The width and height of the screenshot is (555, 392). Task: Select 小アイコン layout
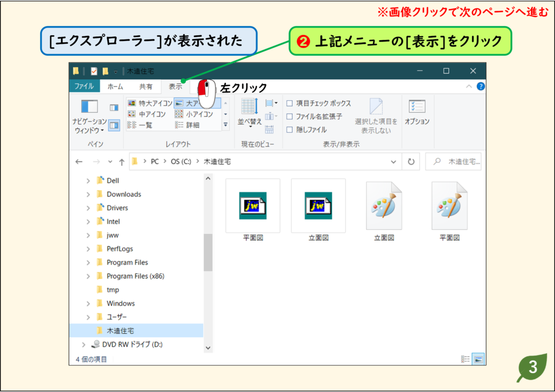(x=194, y=114)
